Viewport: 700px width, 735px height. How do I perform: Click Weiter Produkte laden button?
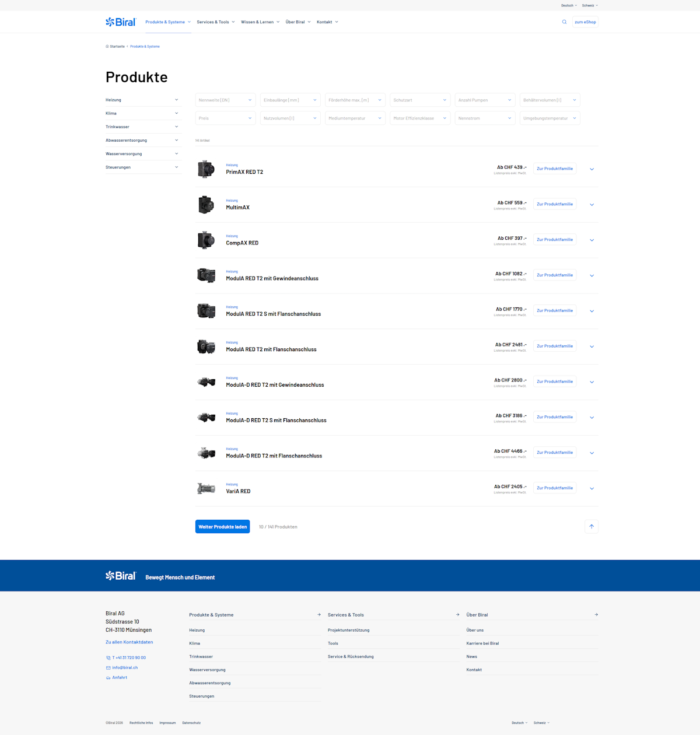(222, 527)
